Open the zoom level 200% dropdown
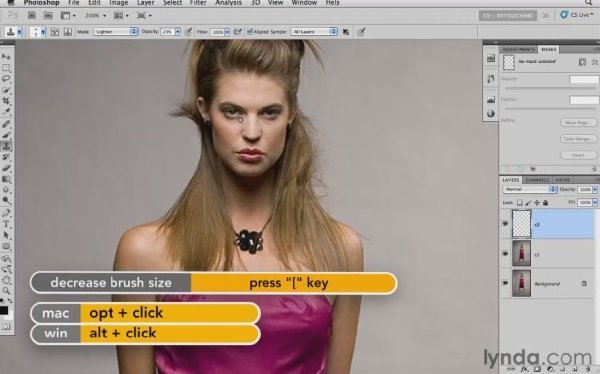600x374 pixels. coord(95,16)
